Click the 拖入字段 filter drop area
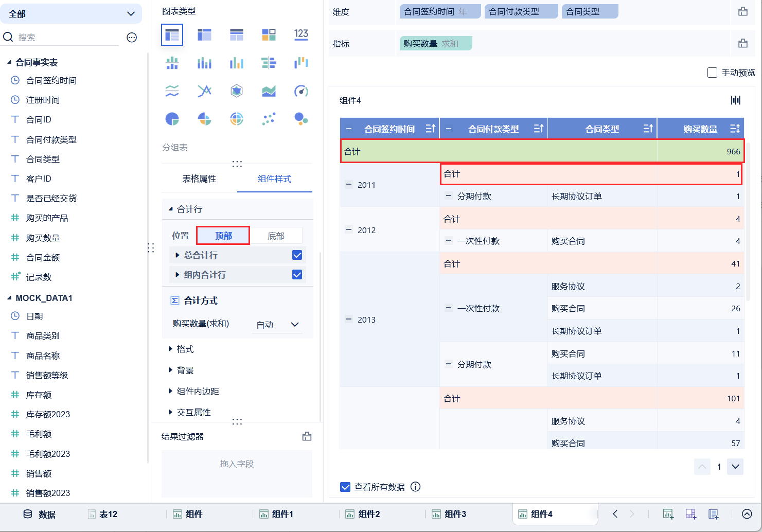This screenshot has width=762, height=532. (237, 473)
